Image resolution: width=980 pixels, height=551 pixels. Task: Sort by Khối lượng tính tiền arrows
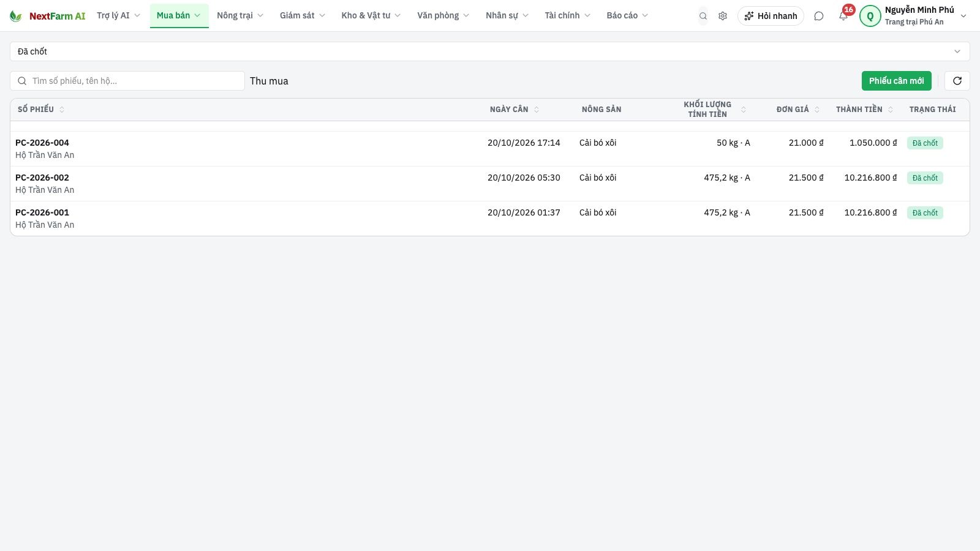744,110
